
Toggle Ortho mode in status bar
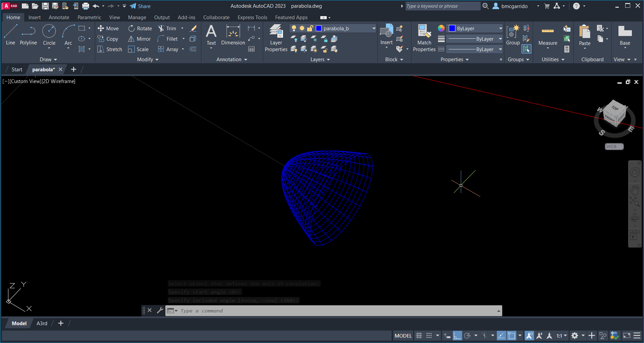457,336
